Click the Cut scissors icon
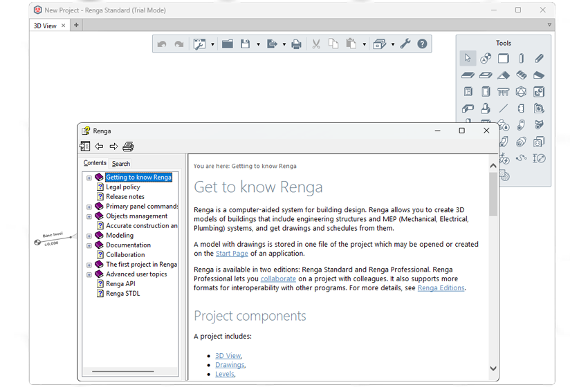This screenshot has width=588, height=387. (316, 44)
